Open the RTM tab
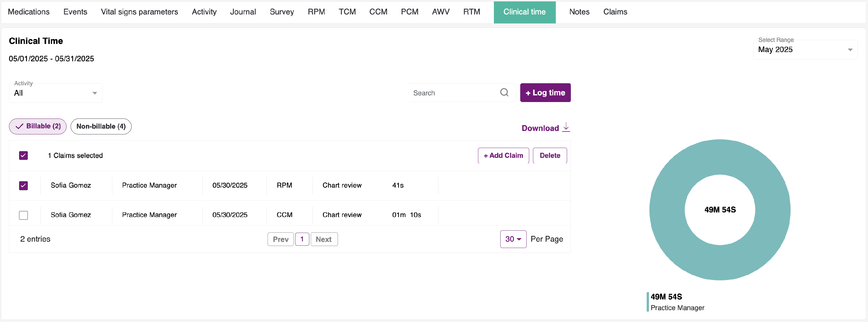This screenshot has width=868, height=322. click(x=471, y=12)
